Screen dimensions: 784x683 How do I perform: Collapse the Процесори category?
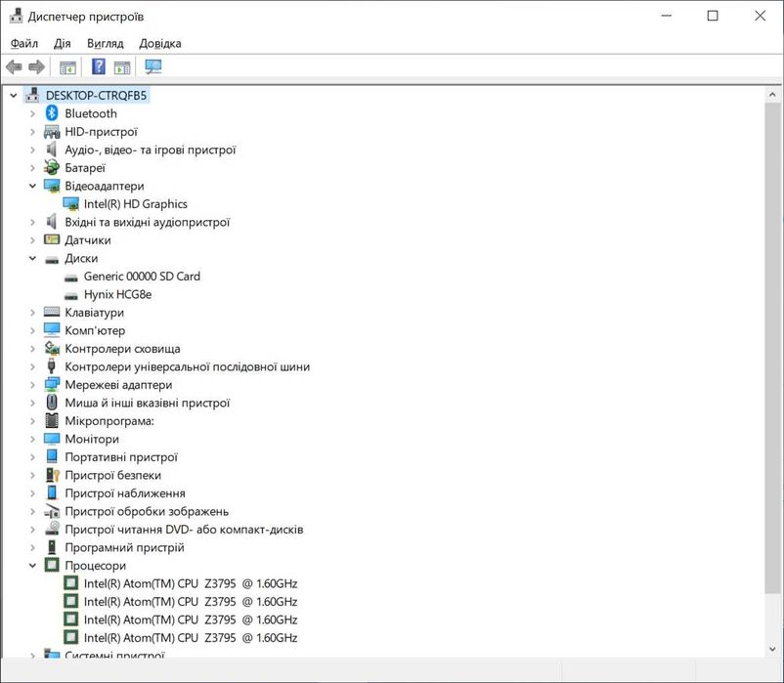click(32, 566)
